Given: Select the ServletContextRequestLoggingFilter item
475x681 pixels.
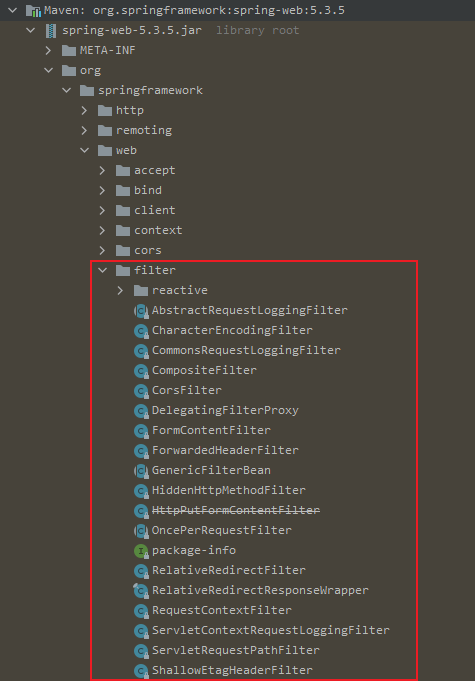Looking at the screenshot, I should [270, 630].
